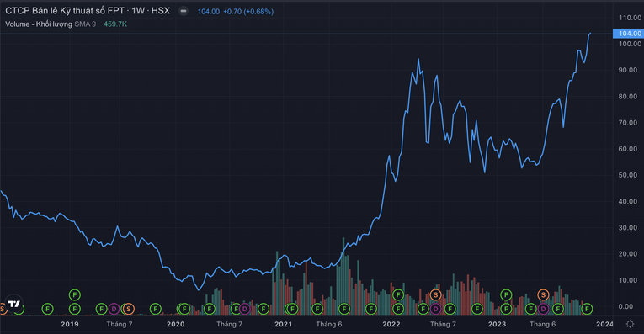Click the F marker right of 2020's purple D

263,309
